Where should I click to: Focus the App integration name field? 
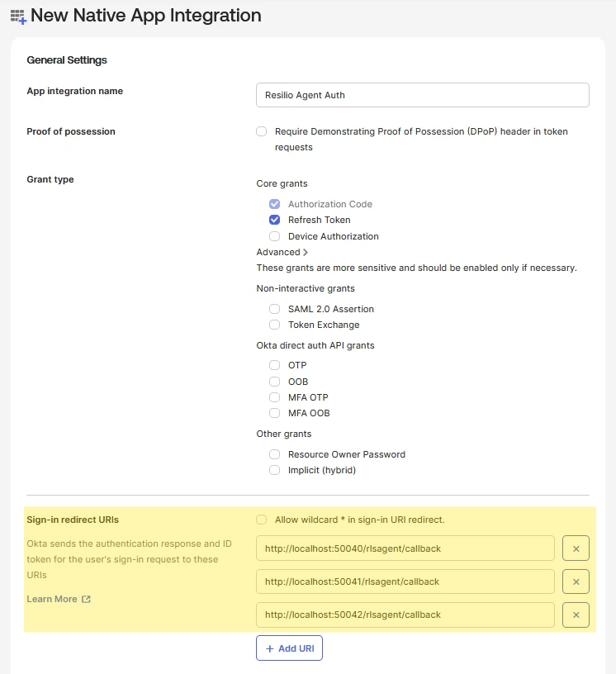coord(423,95)
